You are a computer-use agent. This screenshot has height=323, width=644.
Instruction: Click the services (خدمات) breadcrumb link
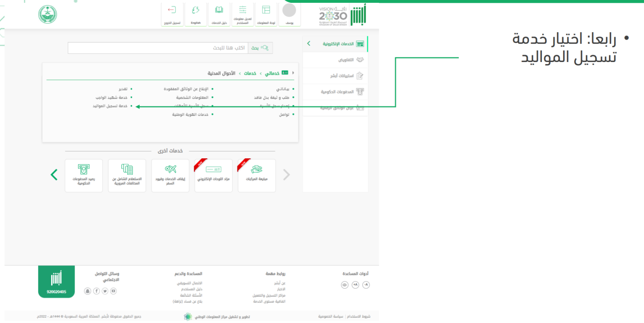pos(250,73)
